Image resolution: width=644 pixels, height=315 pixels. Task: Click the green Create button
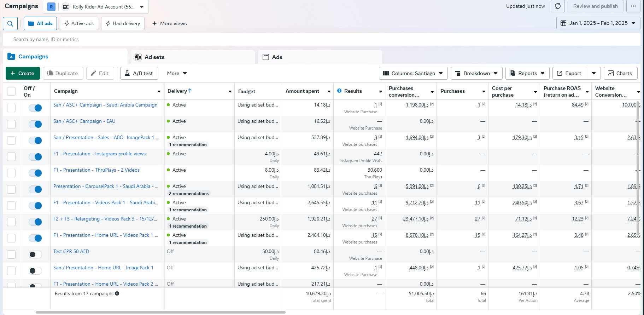tap(23, 73)
